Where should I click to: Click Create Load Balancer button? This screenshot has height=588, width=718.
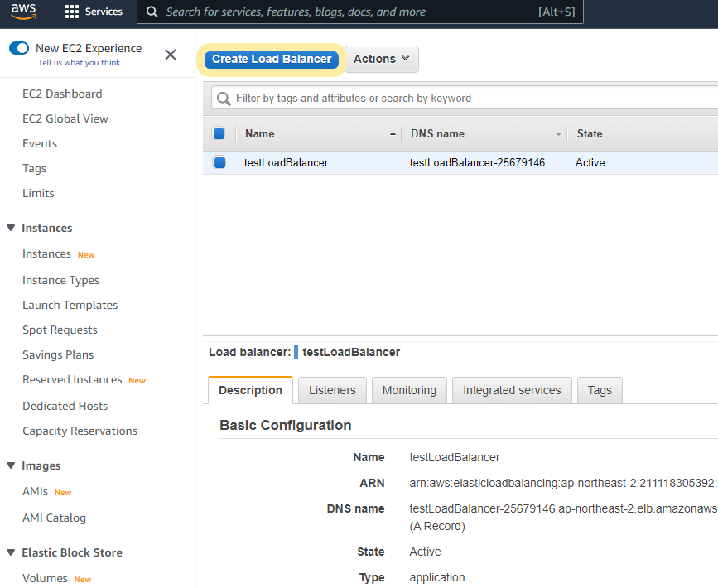272,59
